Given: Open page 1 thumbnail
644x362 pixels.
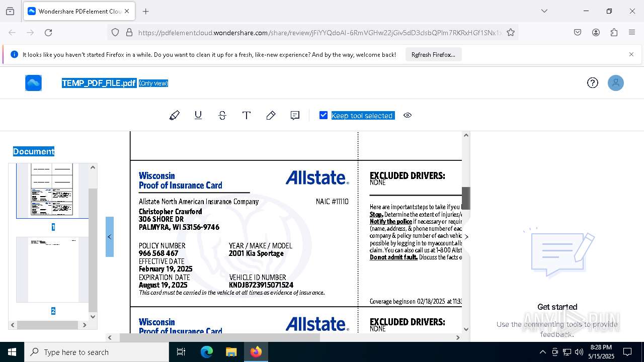Looking at the screenshot, I should coord(52,191).
